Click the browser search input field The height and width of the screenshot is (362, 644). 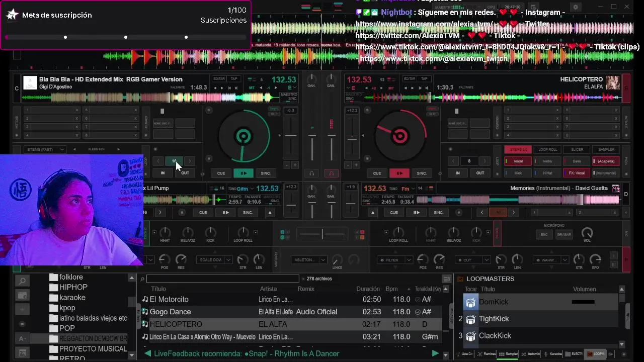223,279
